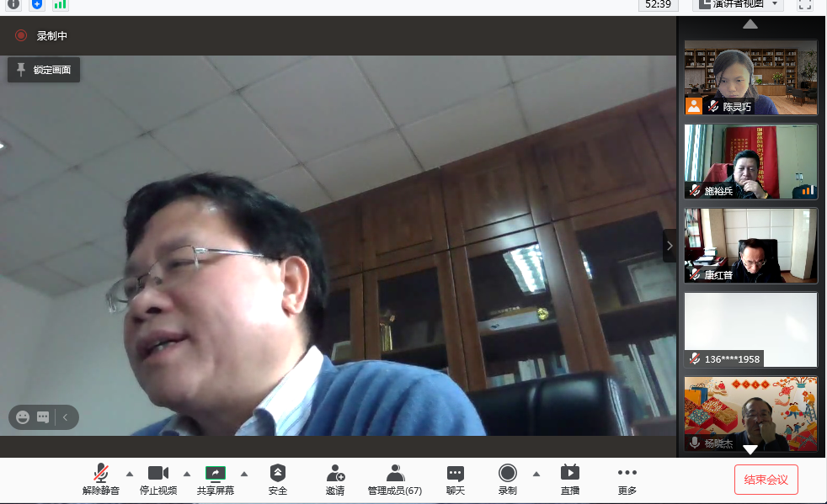Click the red 结束会议 button
The image size is (827, 504).
(x=766, y=480)
